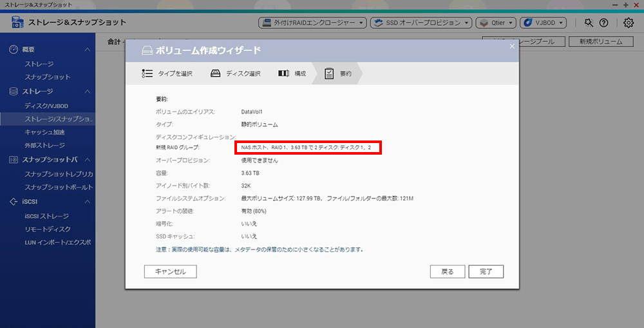The height and width of the screenshot is (328, 644).
Task: Click the Storage & Snapshots app logo icon
Action: point(17,23)
